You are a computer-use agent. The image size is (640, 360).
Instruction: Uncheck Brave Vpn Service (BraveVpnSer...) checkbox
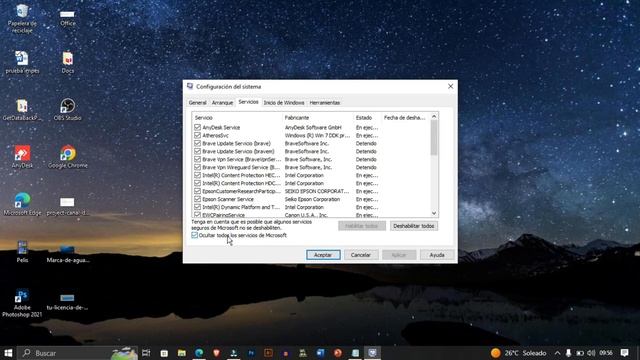pos(198,159)
